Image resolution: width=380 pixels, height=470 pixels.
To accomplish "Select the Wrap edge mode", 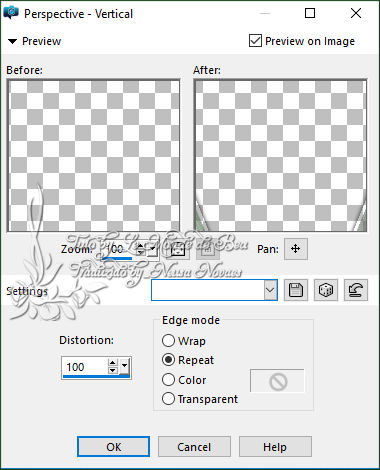I will coord(168,341).
